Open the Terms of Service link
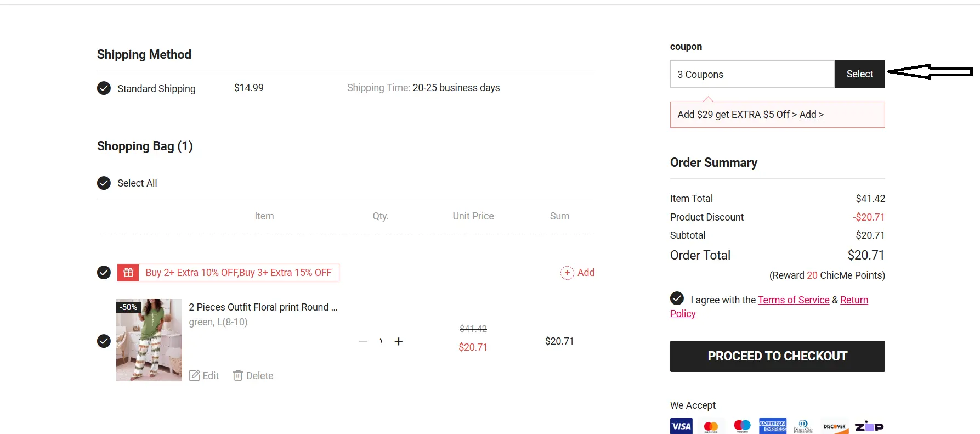 pos(794,300)
